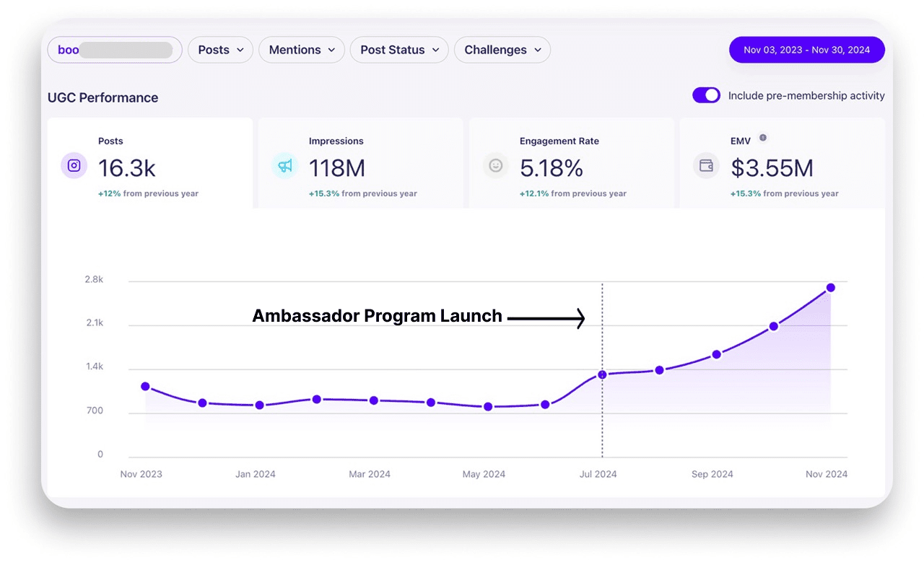Viewport: 924px width, 562px height.
Task: Open the Posts filter dropdown
Action: pos(220,50)
